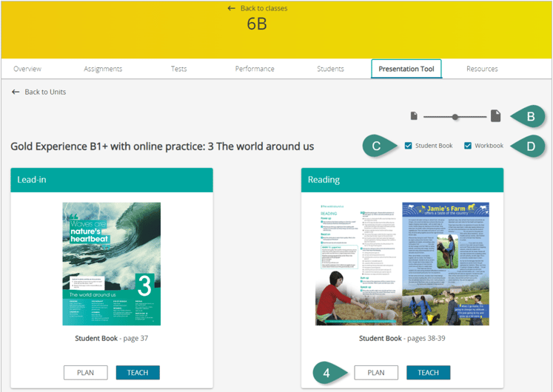
Task: Click the Back to classes arrow
Action: pyautogui.click(x=232, y=8)
